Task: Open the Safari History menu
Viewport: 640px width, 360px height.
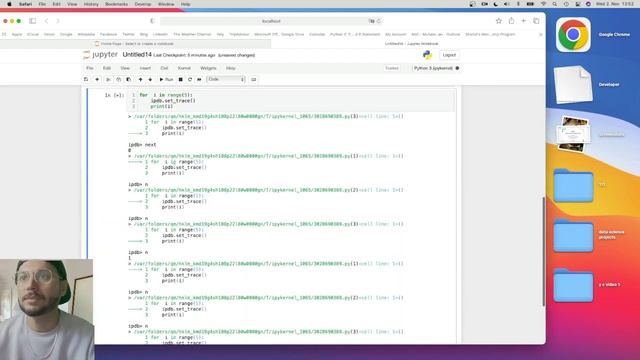Action: click(x=91, y=4)
